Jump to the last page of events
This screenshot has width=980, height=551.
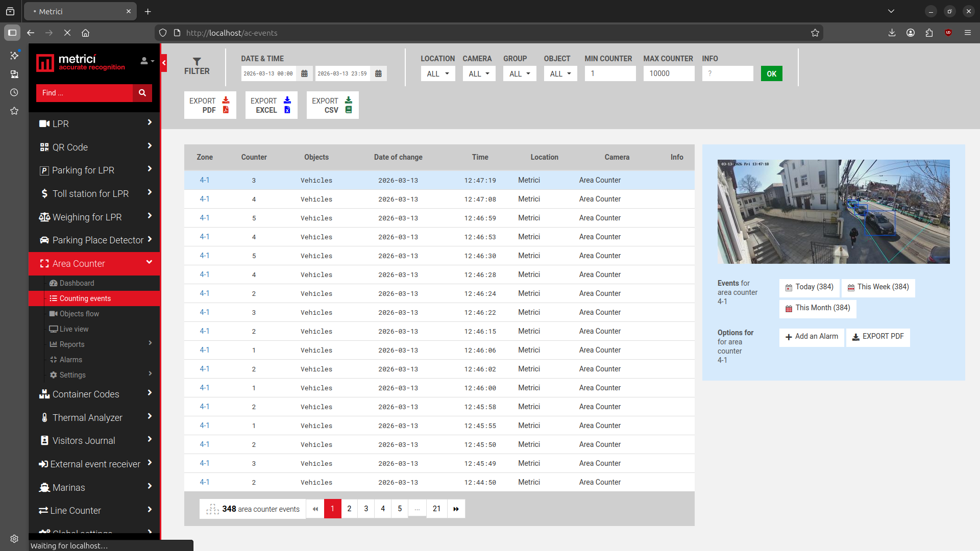click(x=456, y=509)
